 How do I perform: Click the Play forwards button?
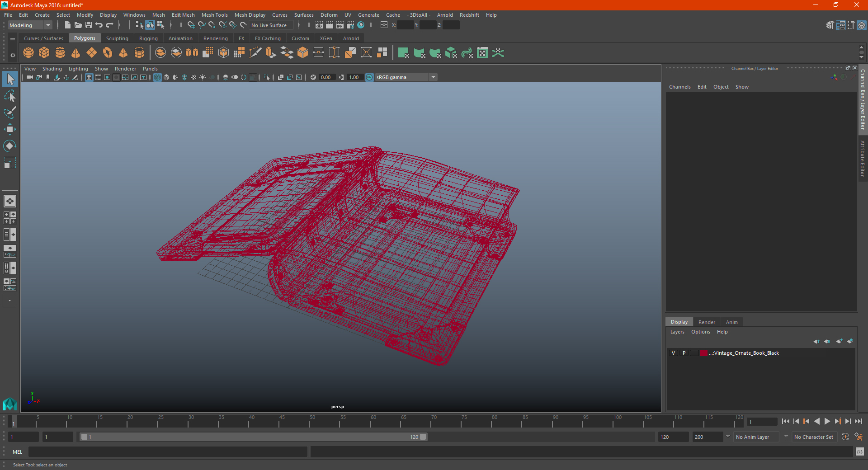tap(827, 421)
